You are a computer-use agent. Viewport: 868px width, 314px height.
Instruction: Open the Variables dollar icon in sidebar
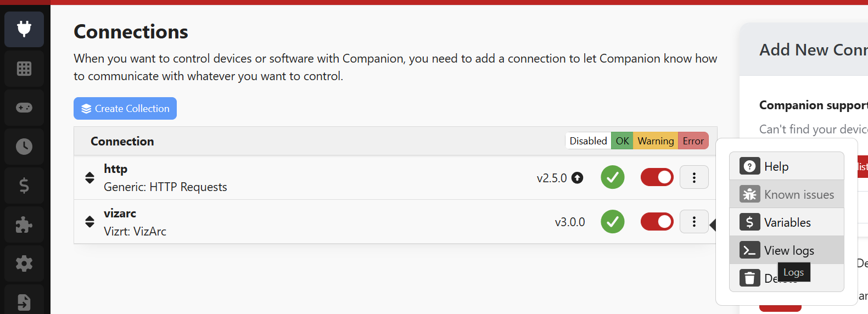click(24, 186)
